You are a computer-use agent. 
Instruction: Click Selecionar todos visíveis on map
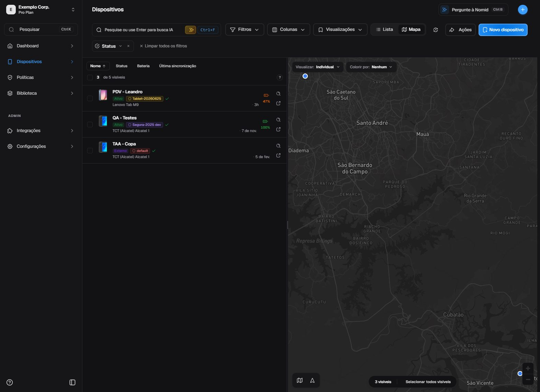coord(428,382)
